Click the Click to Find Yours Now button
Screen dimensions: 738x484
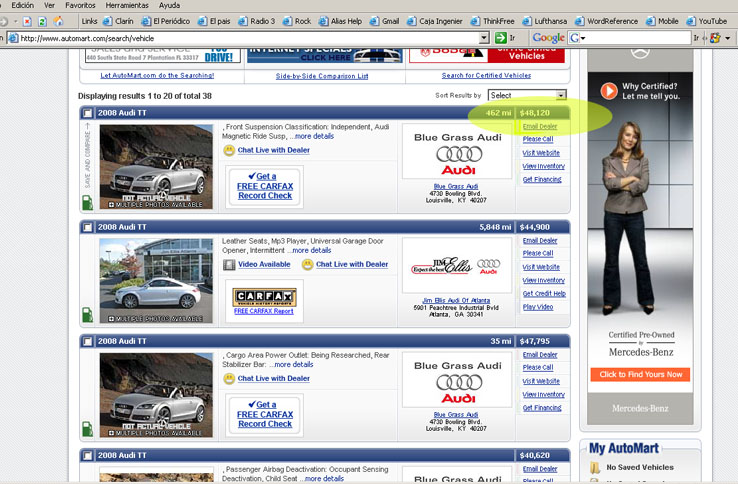641,374
